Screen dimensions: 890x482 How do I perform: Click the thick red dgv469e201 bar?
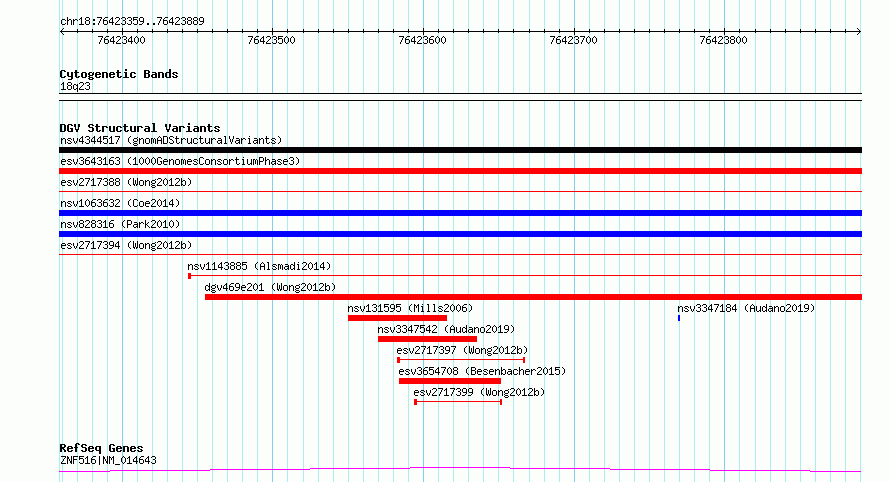pos(534,297)
